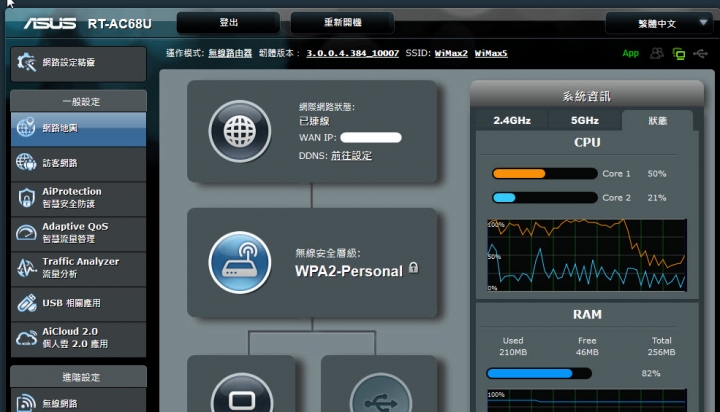This screenshot has width=720, height=412.
Task: Click the 82% RAM percentage
Action: pos(651,373)
